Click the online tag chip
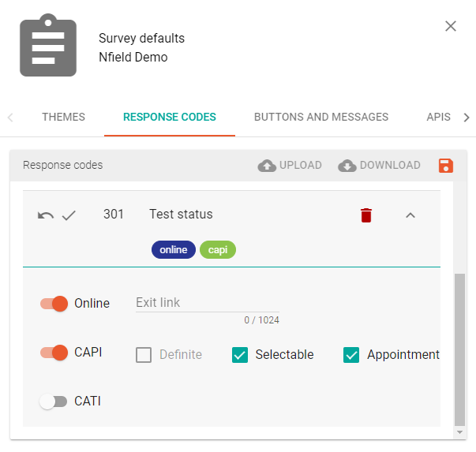 [174, 250]
